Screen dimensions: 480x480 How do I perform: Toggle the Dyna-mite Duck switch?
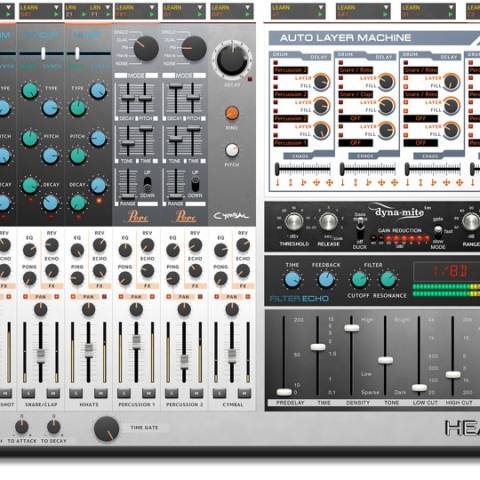click(x=360, y=229)
